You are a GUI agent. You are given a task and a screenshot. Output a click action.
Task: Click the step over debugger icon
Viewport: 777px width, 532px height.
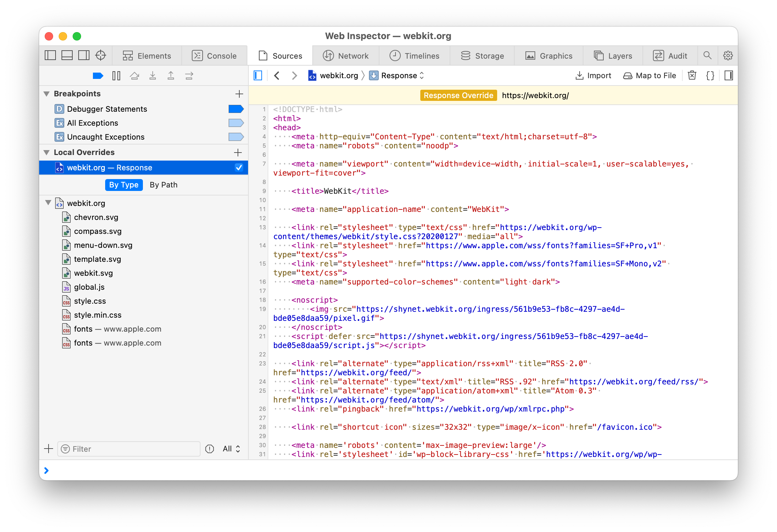135,76
